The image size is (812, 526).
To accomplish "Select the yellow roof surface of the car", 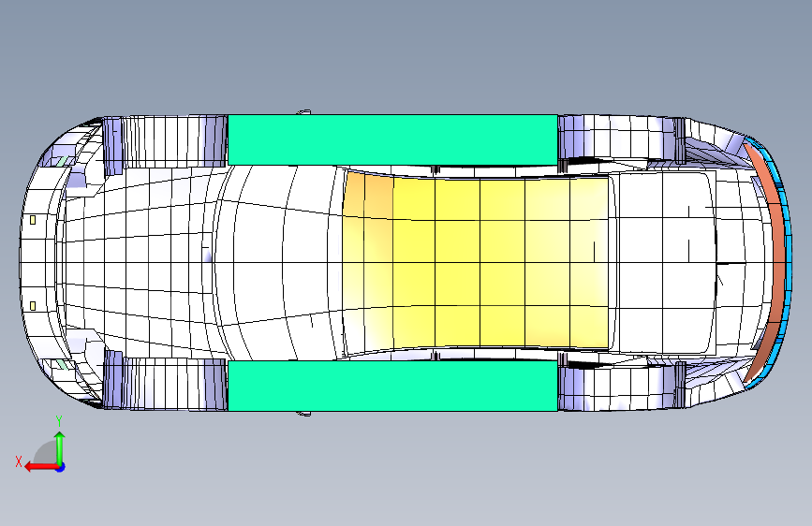I will coord(477,262).
